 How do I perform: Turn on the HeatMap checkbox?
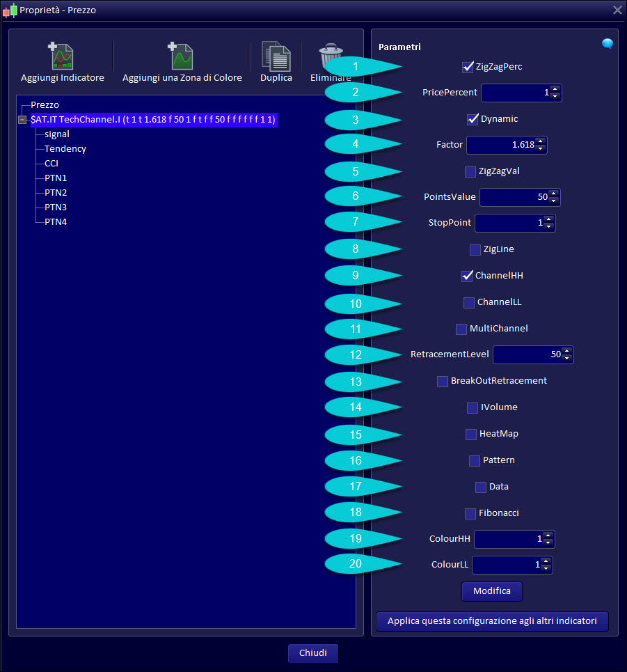click(x=471, y=434)
